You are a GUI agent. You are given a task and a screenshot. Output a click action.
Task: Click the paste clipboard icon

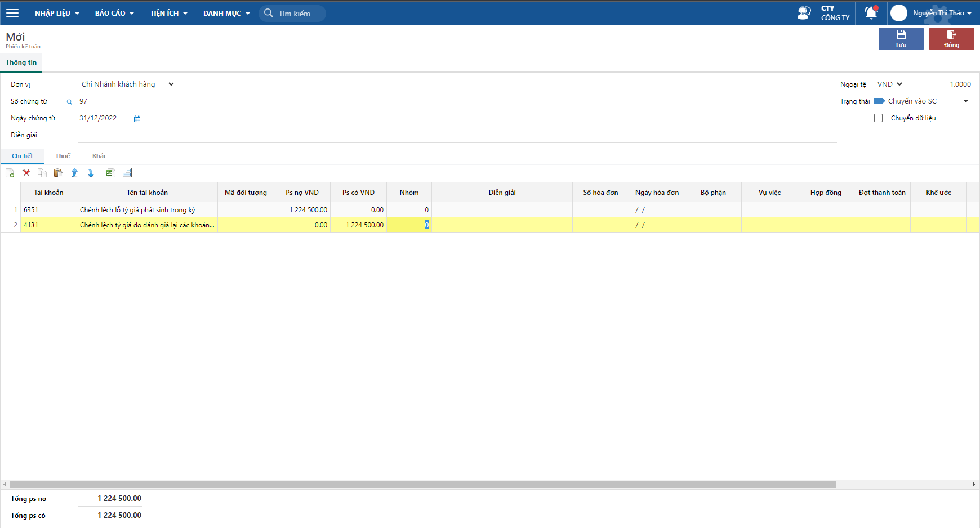58,173
